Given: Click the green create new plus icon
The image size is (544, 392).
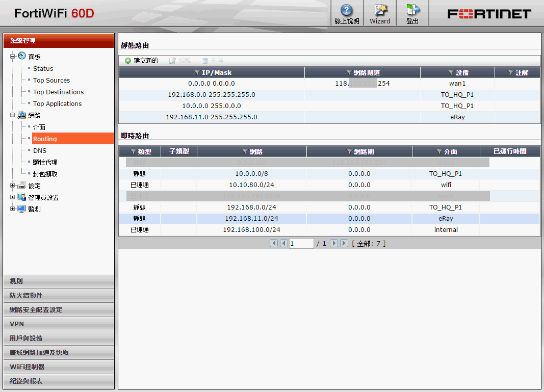Looking at the screenshot, I should 128,61.
